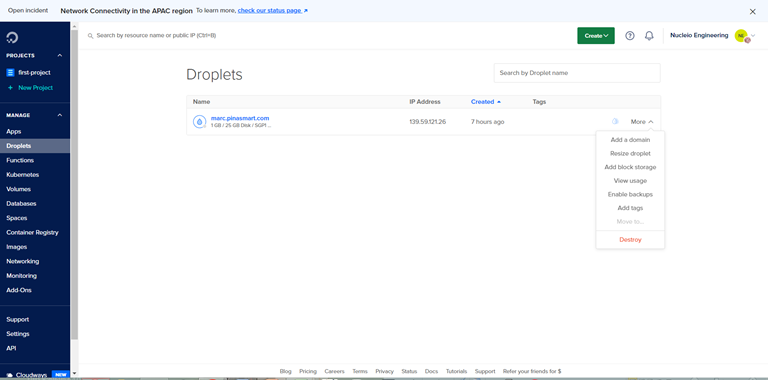Collapse the More dropdown menu
Viewport: 768px width, 380px height.
(642, 122)
